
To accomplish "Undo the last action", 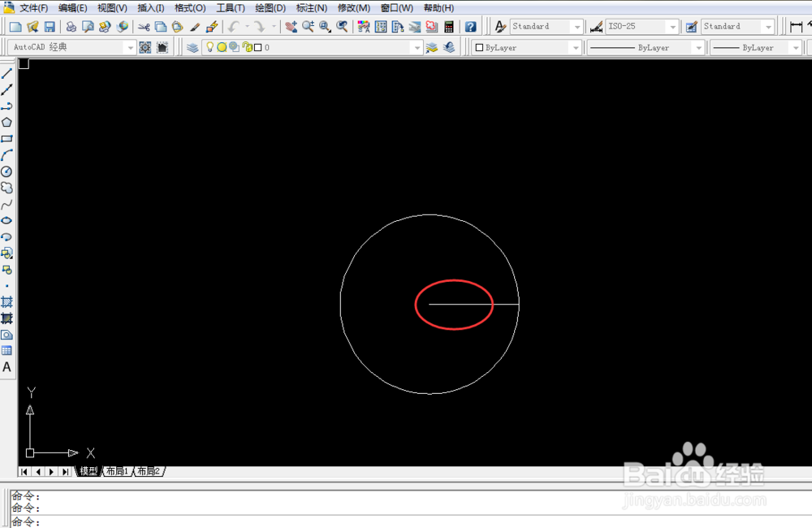I will [x=234, y=27].
